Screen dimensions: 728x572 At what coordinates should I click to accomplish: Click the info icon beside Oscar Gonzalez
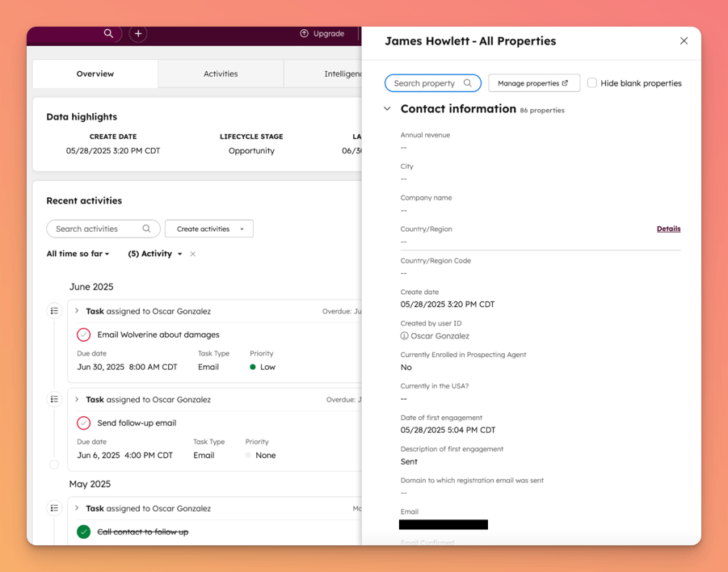coord(404,336)
